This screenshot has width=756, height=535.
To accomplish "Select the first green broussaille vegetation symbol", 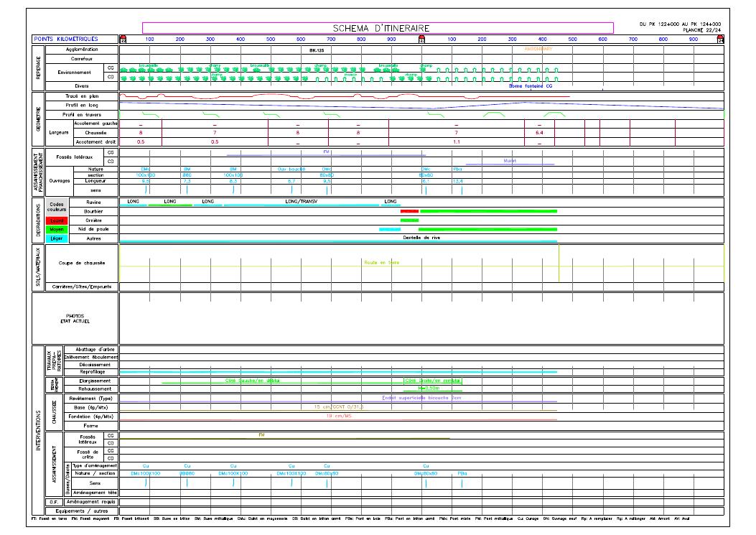I will 123,70.
